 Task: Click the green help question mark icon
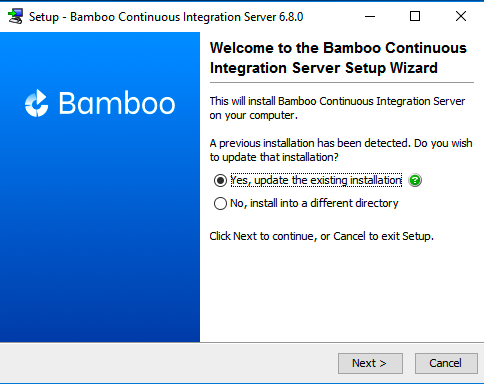415,180
